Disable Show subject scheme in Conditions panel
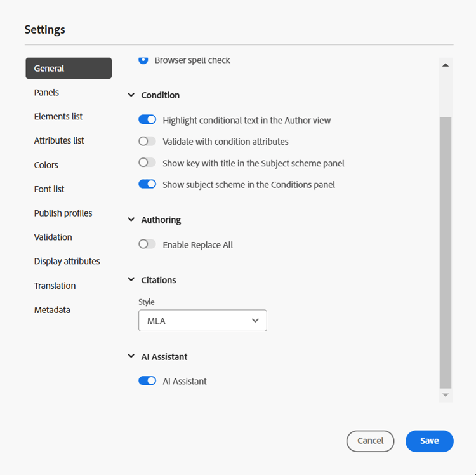 (x=147, y=184)
